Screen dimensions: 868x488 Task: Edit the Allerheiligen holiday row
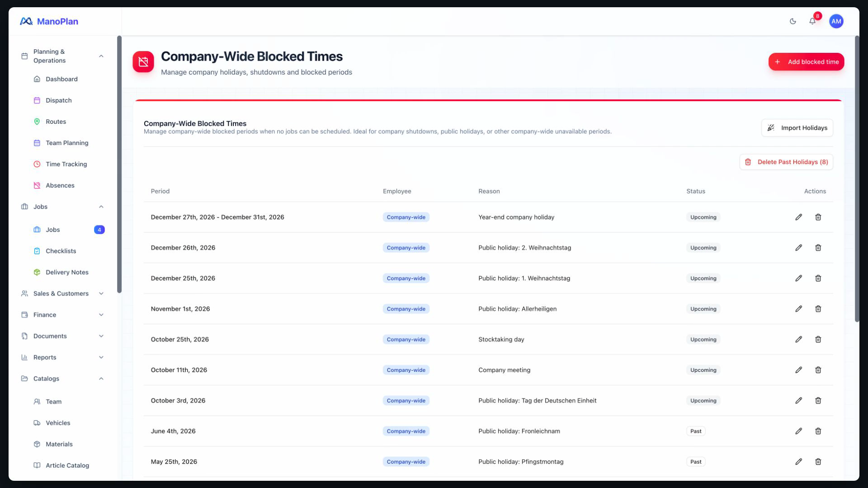pos(798,309)
